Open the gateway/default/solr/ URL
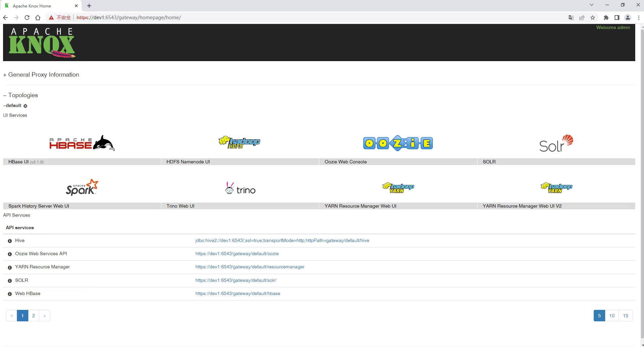Screen dimensions: 644x347 pyautogui.click(x=236, y=281)
